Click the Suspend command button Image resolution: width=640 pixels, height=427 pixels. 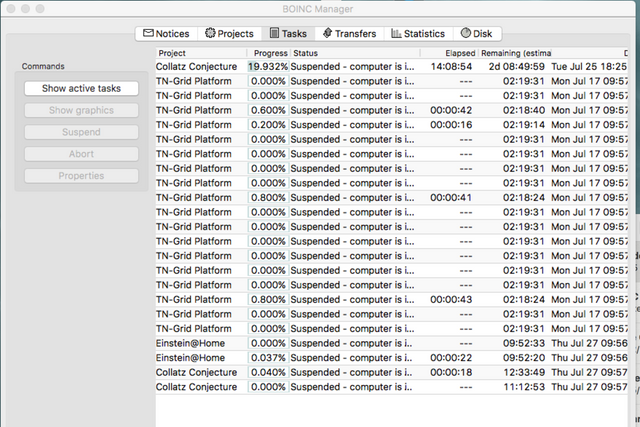click(81, 132)
